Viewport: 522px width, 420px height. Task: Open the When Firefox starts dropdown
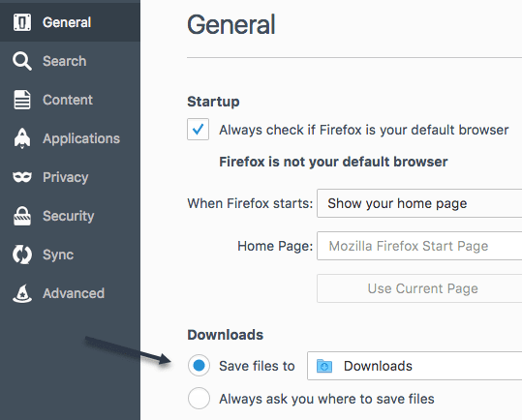(419, 203)
